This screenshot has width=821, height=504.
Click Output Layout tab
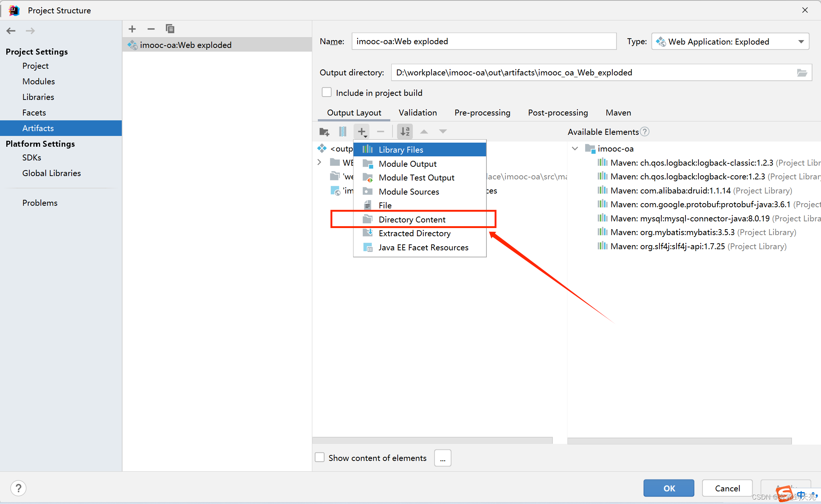[x=353, y=113]
